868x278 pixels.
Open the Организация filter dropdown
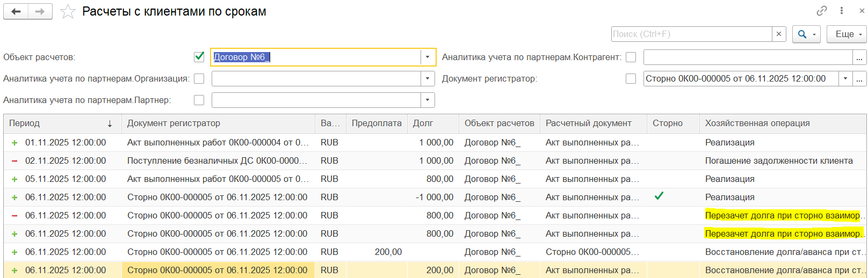point(428,78)
